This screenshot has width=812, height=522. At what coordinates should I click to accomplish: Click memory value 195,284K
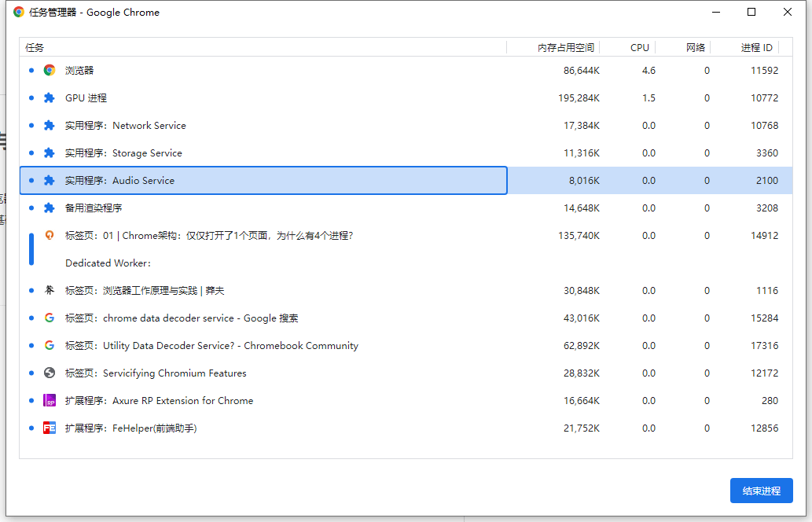point(579,97)
